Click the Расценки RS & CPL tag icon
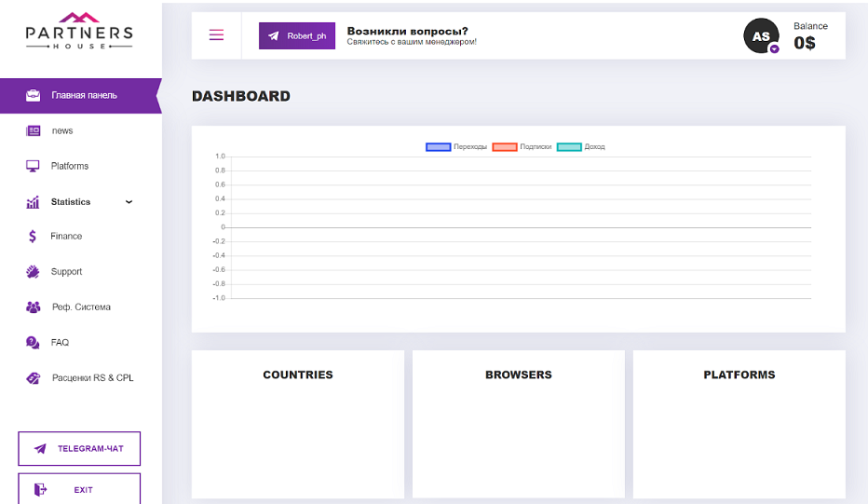 (x=34, y=378)
